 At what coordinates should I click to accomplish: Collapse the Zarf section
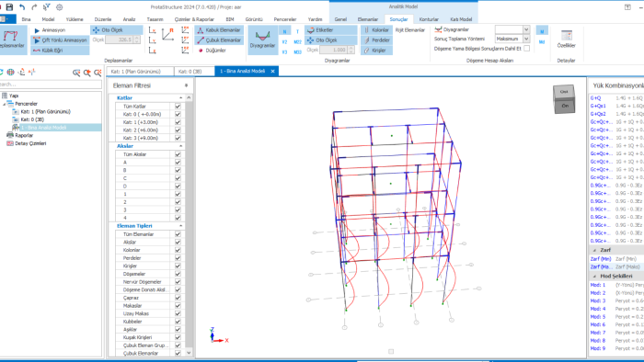[x=594, y=250]
